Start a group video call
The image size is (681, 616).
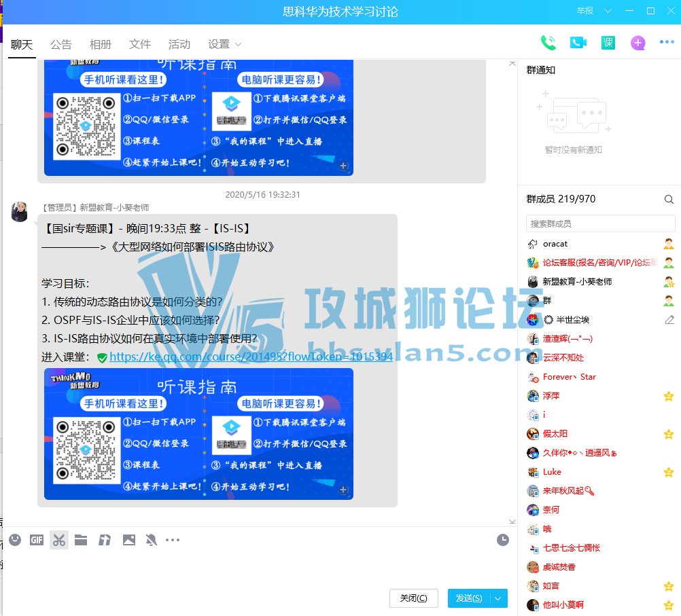point(578,43)
